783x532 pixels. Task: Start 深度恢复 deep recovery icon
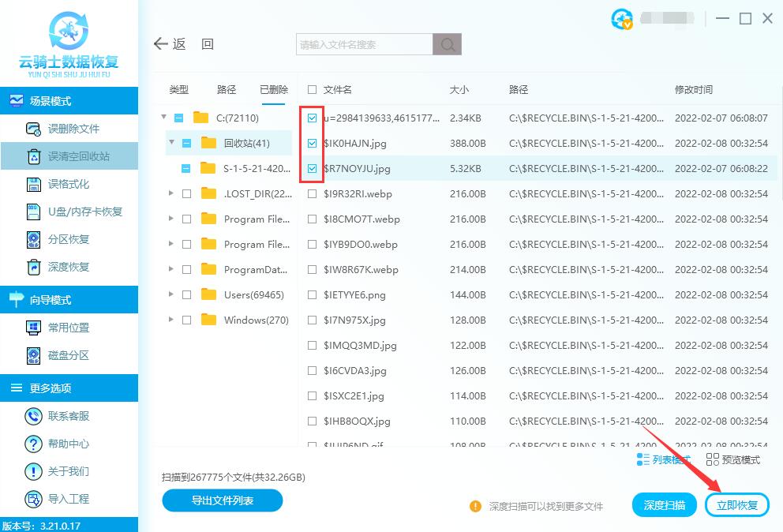tap(33, 268)
